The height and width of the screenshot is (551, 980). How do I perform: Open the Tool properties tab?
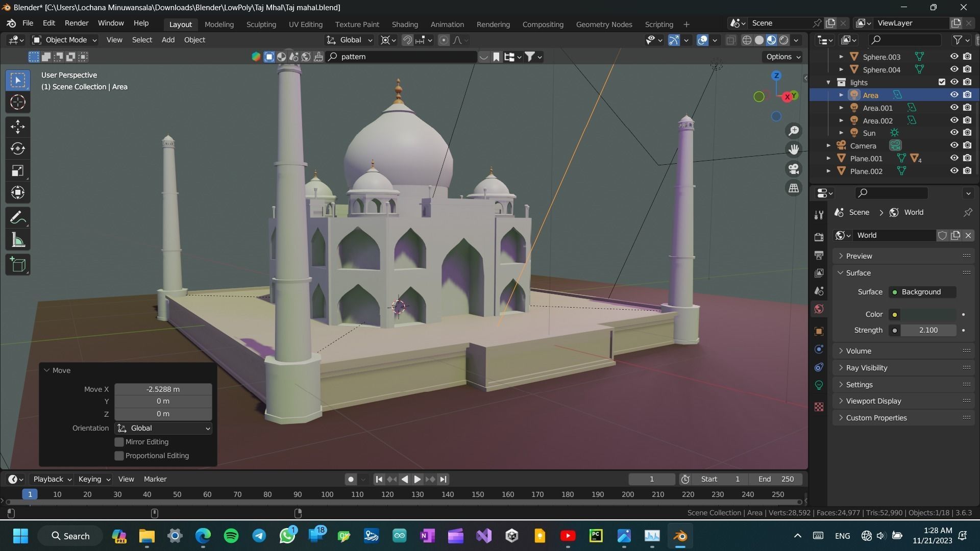click(819, 215)
